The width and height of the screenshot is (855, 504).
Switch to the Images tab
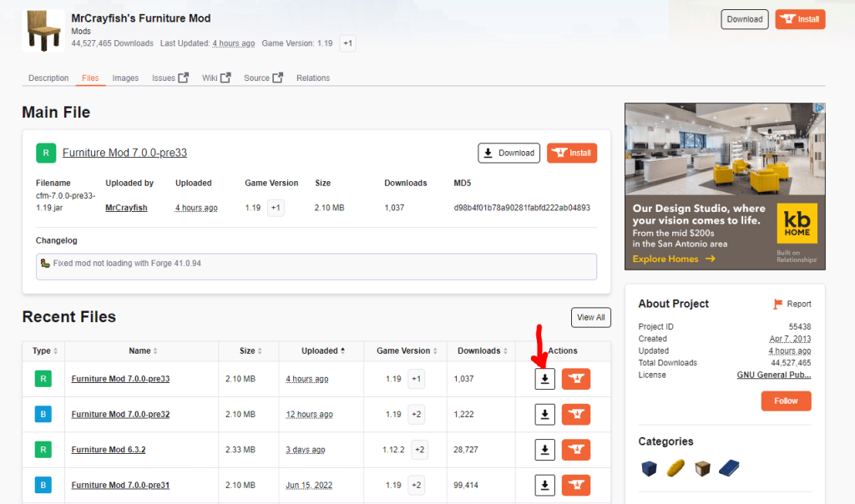pos(125,78)
